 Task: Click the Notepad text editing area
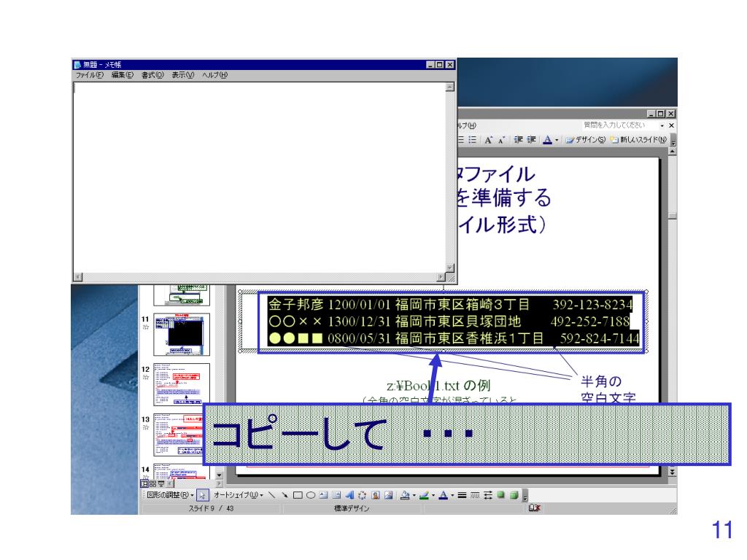pyautogui.click(x=259, y=177)
